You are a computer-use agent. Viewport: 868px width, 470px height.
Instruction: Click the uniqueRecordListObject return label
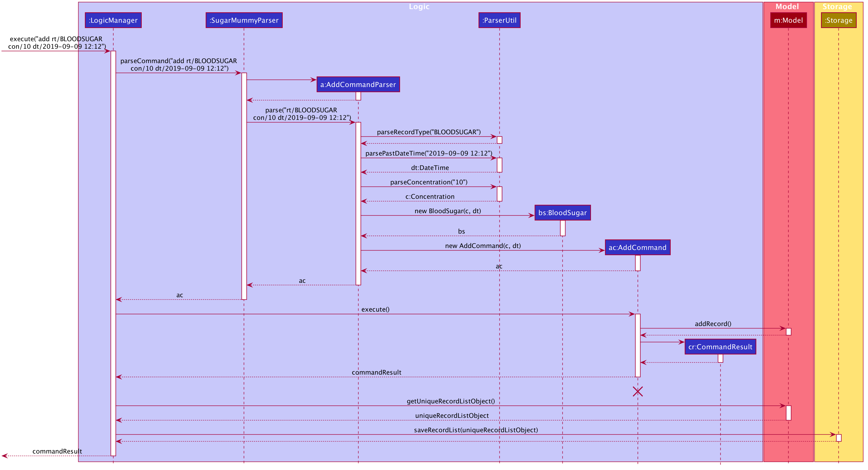(x=452, y=415)
